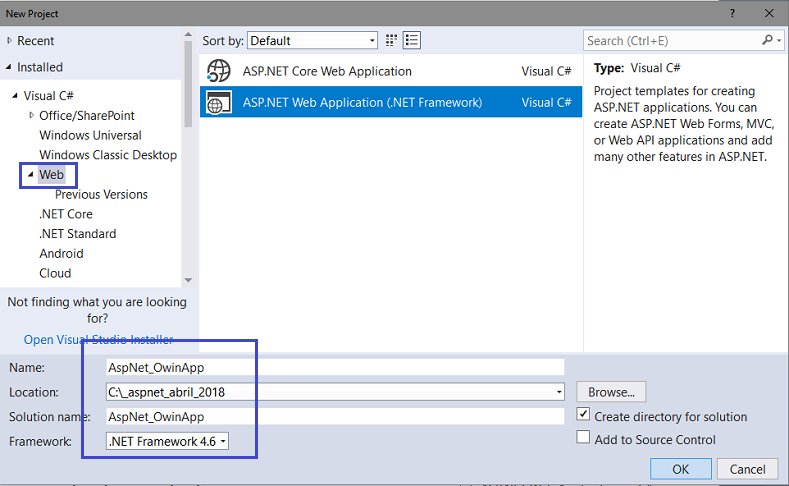Viewport: 789px width, 486px height.
Task: Select the .NET Core category
Action: tap(66, 214)
